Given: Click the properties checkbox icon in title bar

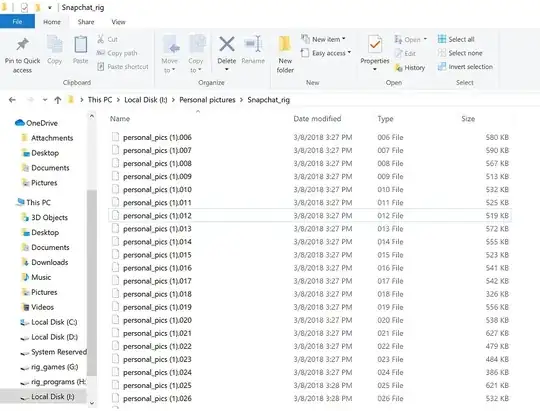Looking at the screenshot, I should (x=24, y=7).
